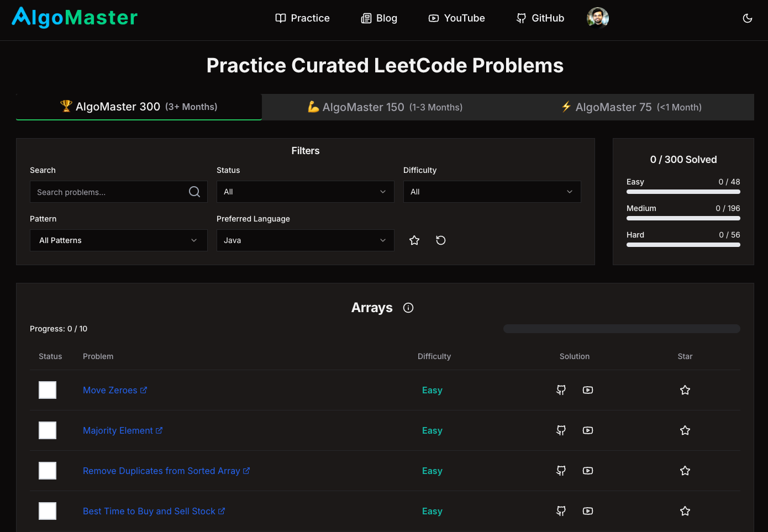Click the GitHub solution icon for Move Zeroes

point(561,390)
